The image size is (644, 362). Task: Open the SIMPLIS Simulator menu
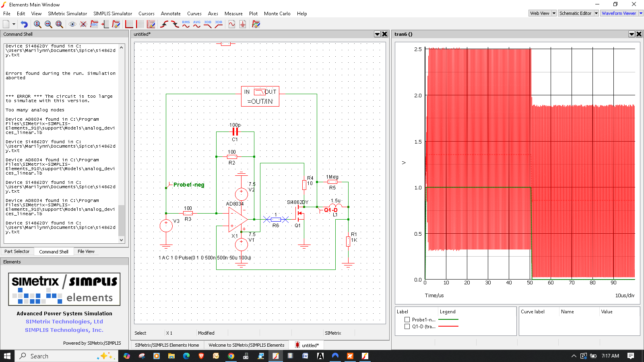pos(113,14)
